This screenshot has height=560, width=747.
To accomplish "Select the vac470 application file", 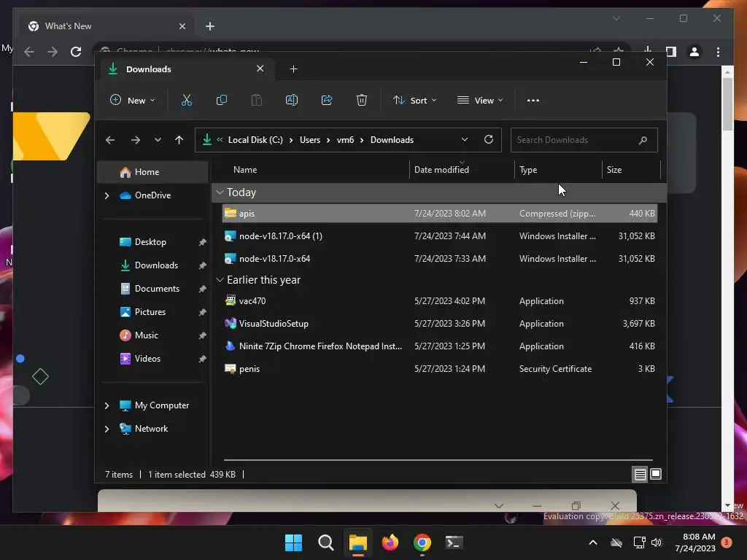I will pos(440,301).
